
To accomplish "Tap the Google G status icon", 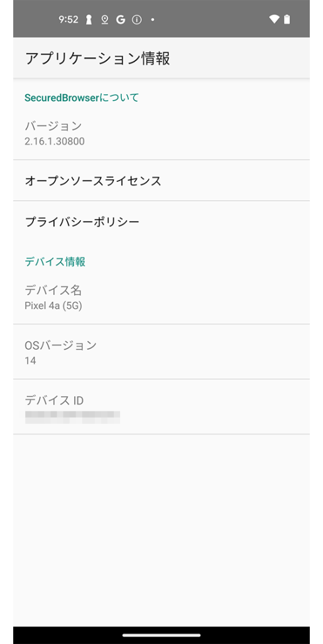I will click(120, 19).
